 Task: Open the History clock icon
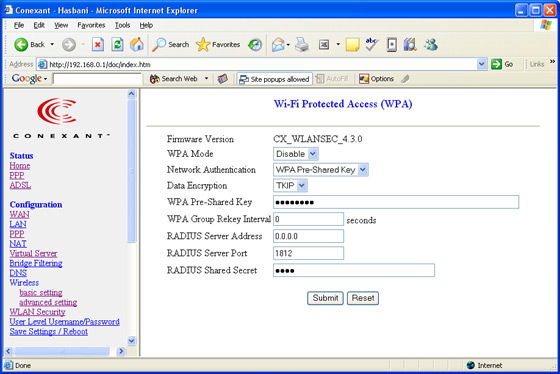[255, 45]
